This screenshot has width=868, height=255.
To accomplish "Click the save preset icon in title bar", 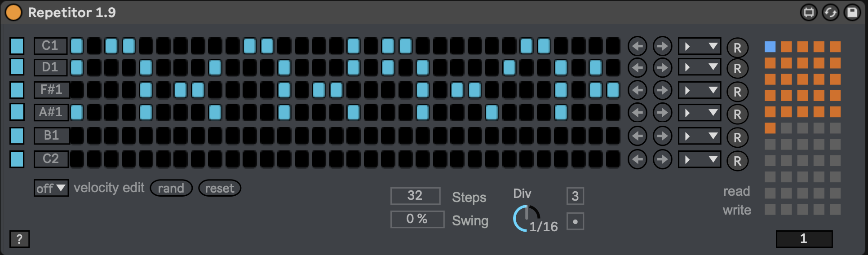I will pyautogui.click(x=851, y=13).
